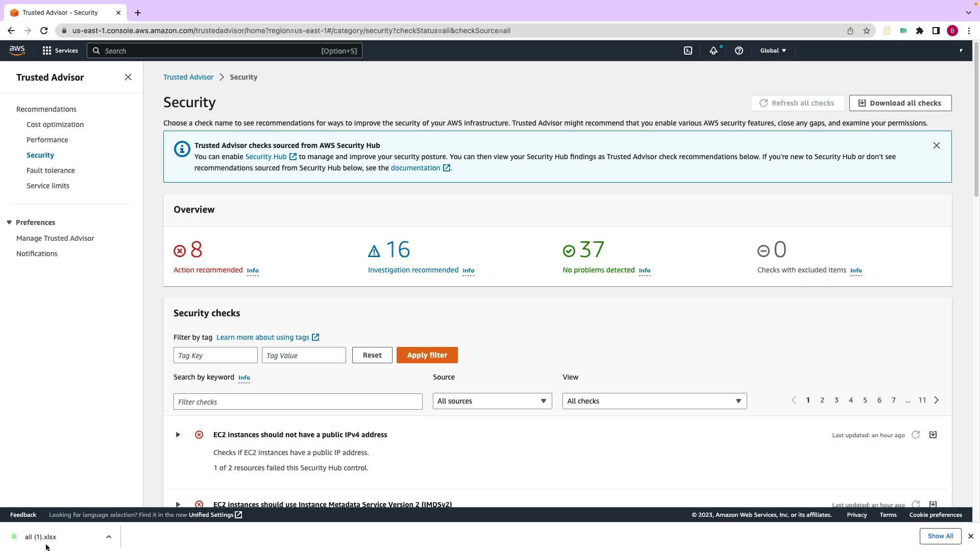The width and height of the screenshot is (980, 551).
Task: Open Fault tolerance in sidebar
Action: pos(51,170)
